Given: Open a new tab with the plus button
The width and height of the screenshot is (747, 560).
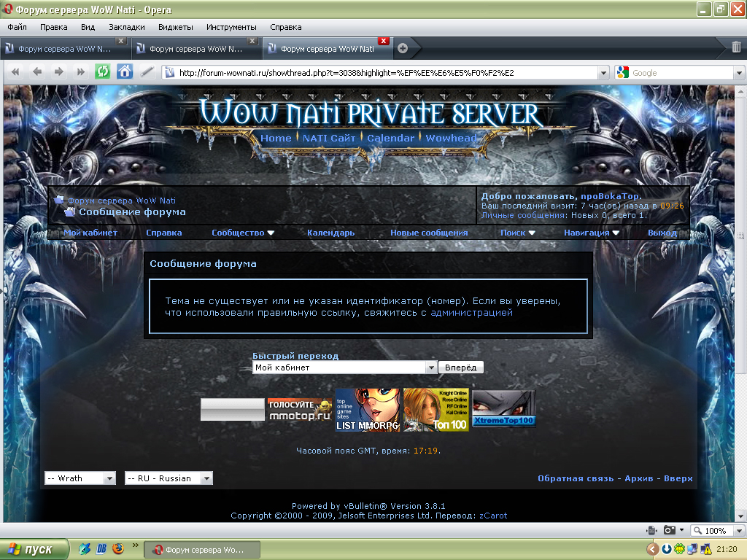Looking at the screenshot, I should (403, 48).
